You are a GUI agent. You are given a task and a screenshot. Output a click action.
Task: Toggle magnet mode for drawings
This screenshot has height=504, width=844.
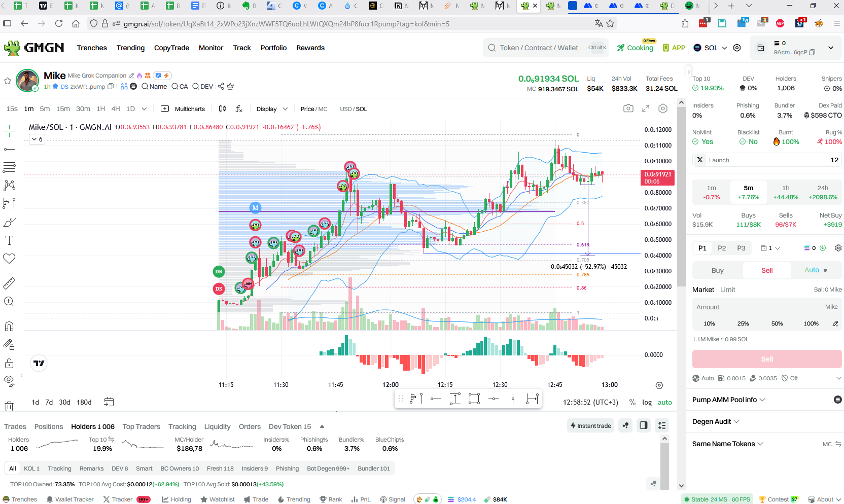coord(9,326)
